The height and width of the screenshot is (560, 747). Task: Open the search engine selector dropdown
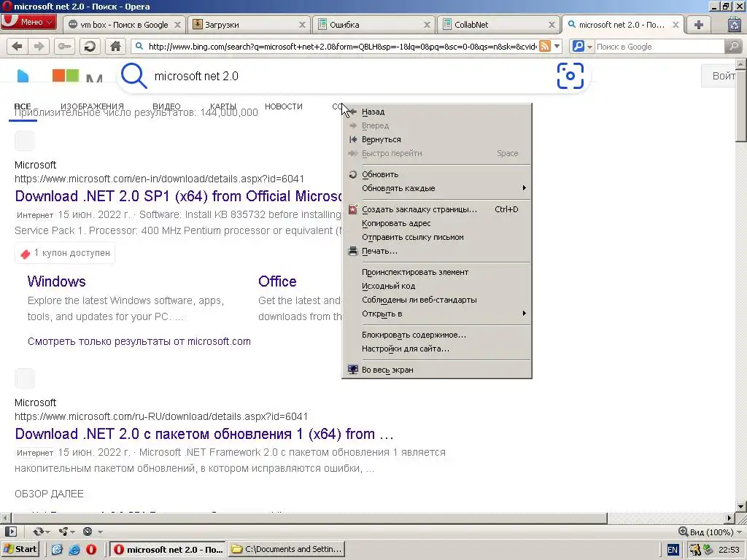(581, 46)
